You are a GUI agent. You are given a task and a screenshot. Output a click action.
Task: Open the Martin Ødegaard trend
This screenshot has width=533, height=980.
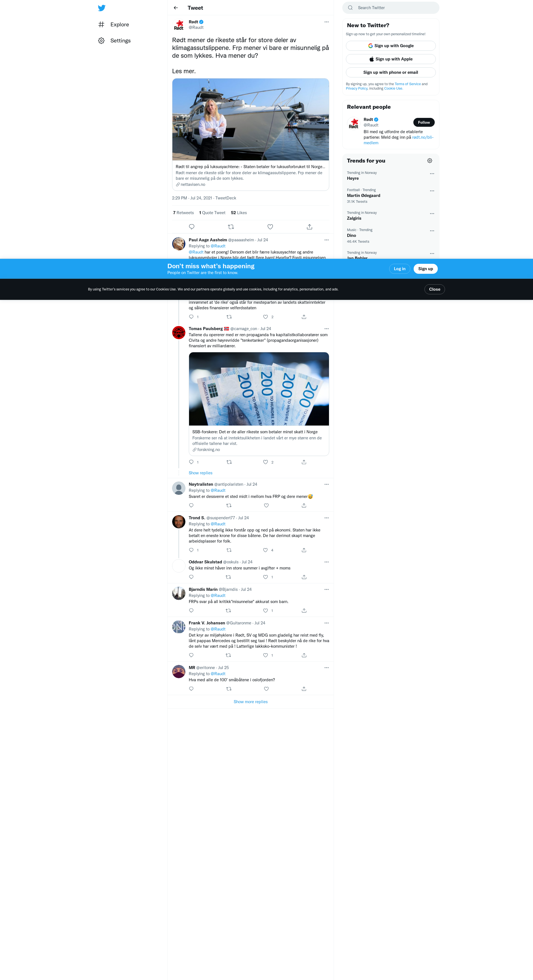tap(391, 196)
